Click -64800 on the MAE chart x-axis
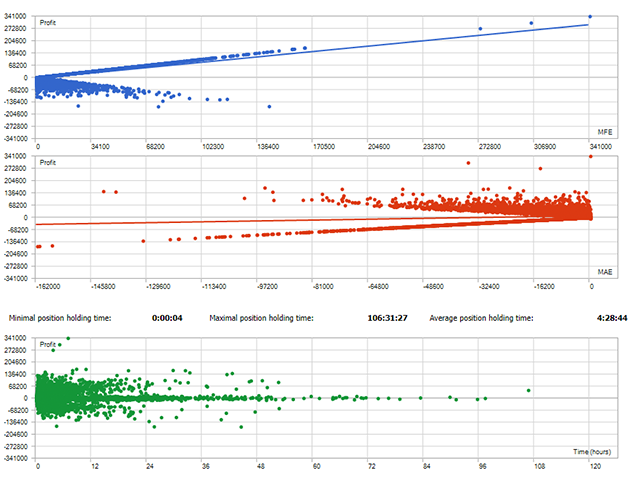Image resolution: width=640 pixels, height=480 pixels. (x=378, y=287)
